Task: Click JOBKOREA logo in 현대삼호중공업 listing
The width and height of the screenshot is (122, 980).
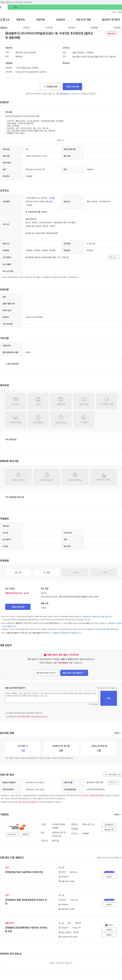Action: point(109,900)
